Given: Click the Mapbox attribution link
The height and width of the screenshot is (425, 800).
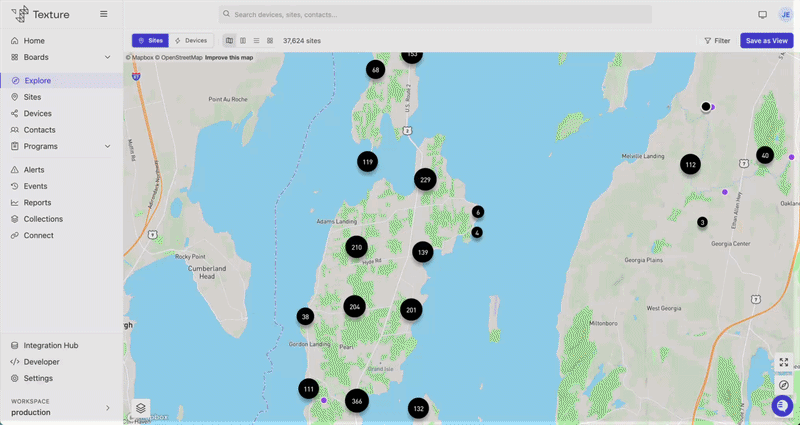Looking at the screenshot, I should pos(140,58).
